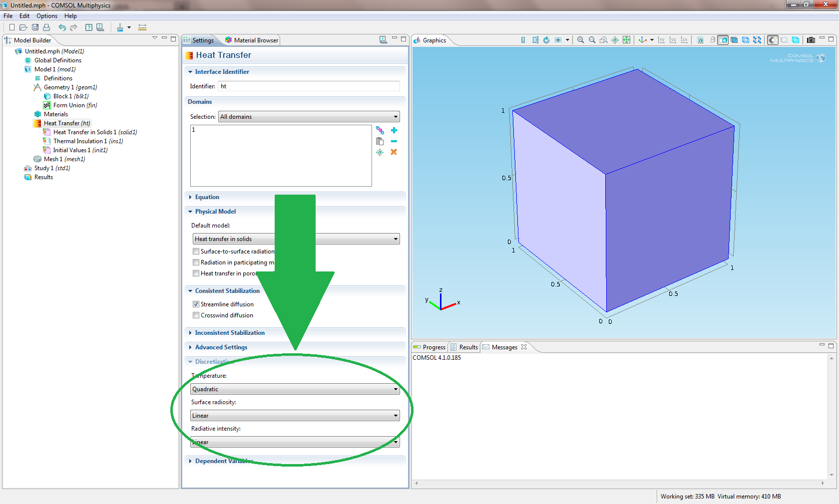Enable Surface-to-surface radiation checkbox
The height and width of the screenshot is (504, 839).
(x=196, y=252)
